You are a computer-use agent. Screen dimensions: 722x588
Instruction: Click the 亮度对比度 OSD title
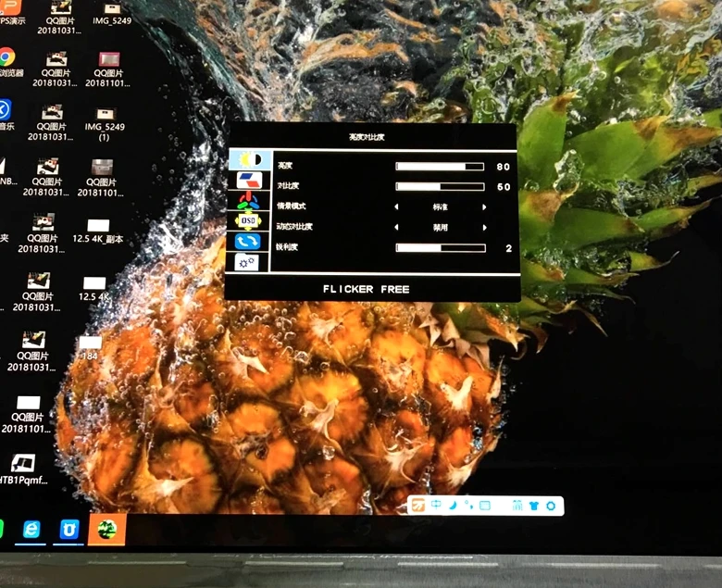[x=367, y=137]
